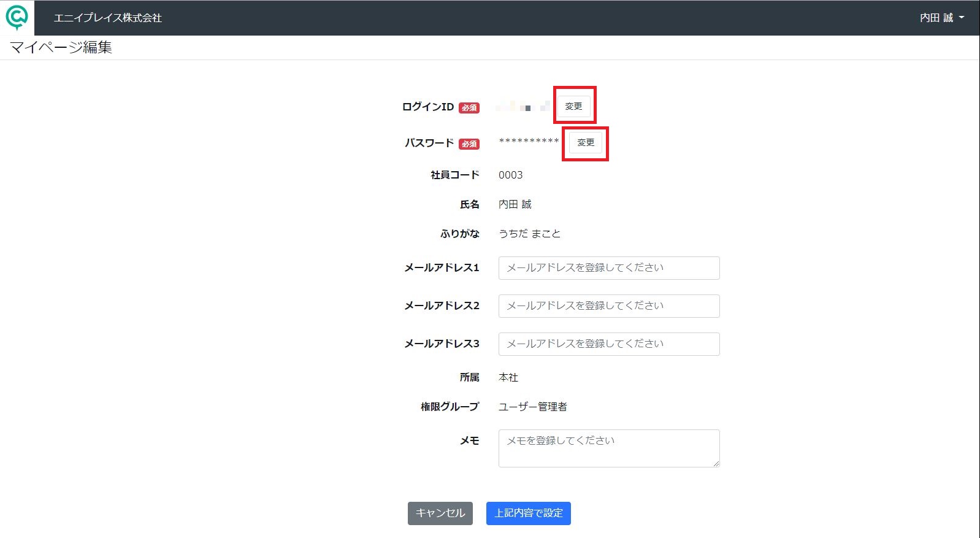Click the 変更 button beside ログインID

[574, 106]
